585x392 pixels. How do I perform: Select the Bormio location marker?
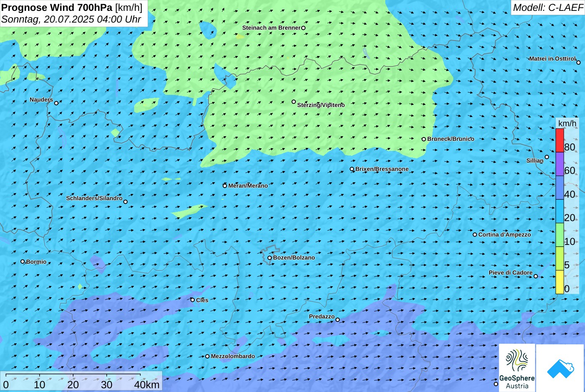(23, 262)
